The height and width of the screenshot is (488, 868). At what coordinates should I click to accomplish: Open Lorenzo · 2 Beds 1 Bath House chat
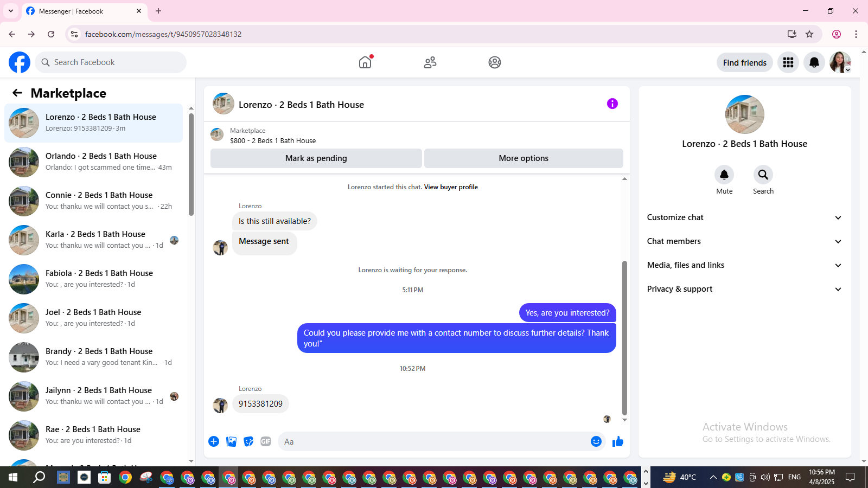coord(93,123)
